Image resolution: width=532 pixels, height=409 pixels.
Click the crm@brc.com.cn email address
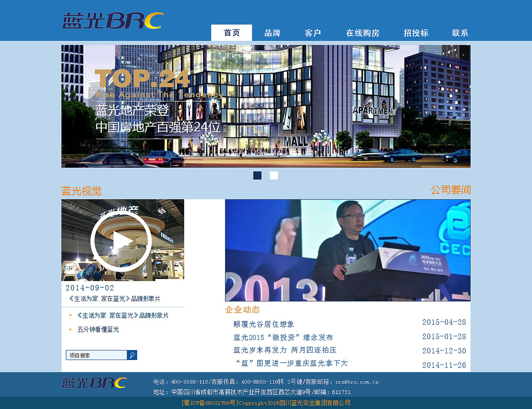click(357, 382)
